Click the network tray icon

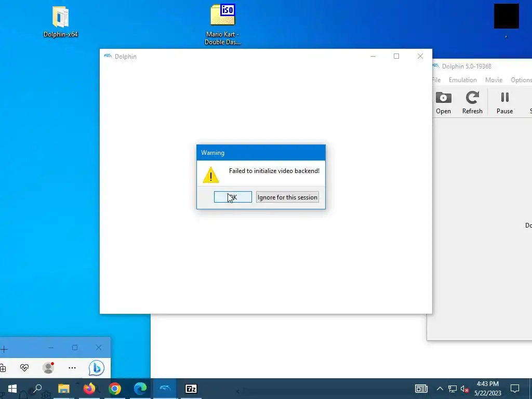(x=453, y=389)
